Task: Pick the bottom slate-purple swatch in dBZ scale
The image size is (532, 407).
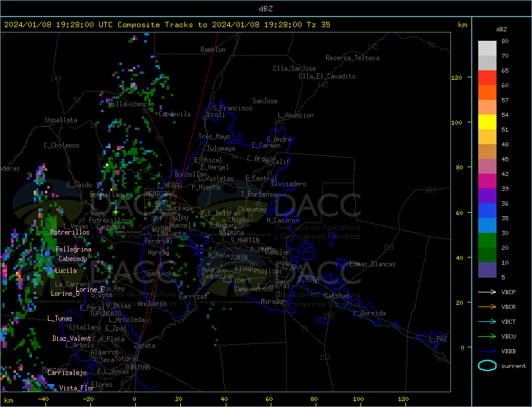Action: pyautogui.click(x=487, y=269)
